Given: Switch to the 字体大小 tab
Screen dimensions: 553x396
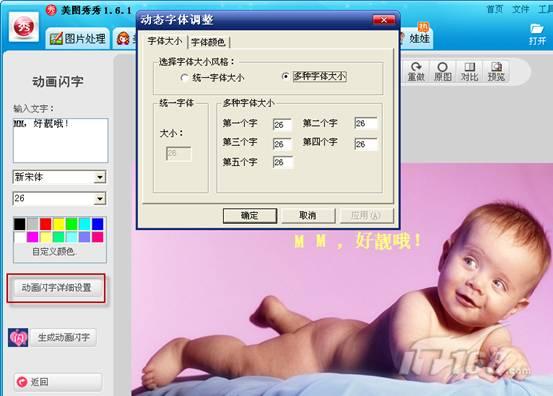Looking at the screenshot, I should click(x=165, y=41).
